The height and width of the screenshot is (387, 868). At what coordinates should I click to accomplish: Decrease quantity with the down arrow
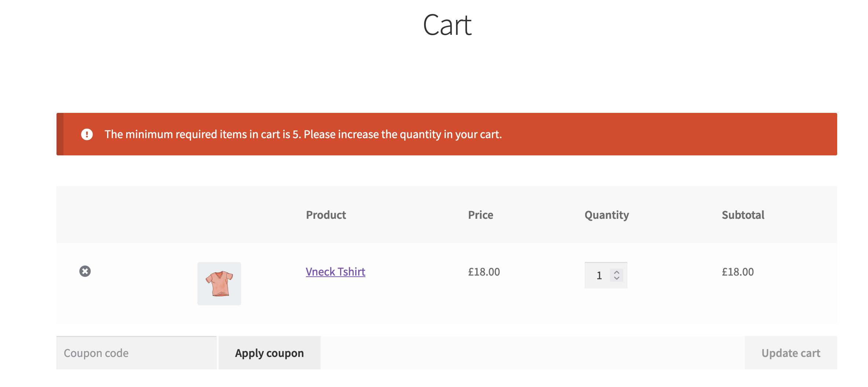click(x=617, y=278)
